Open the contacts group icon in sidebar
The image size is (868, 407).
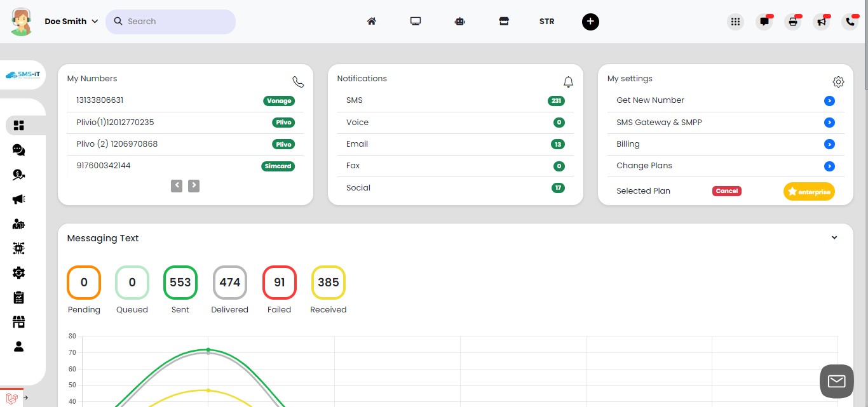pyautogui.click(x=18, y=224)
